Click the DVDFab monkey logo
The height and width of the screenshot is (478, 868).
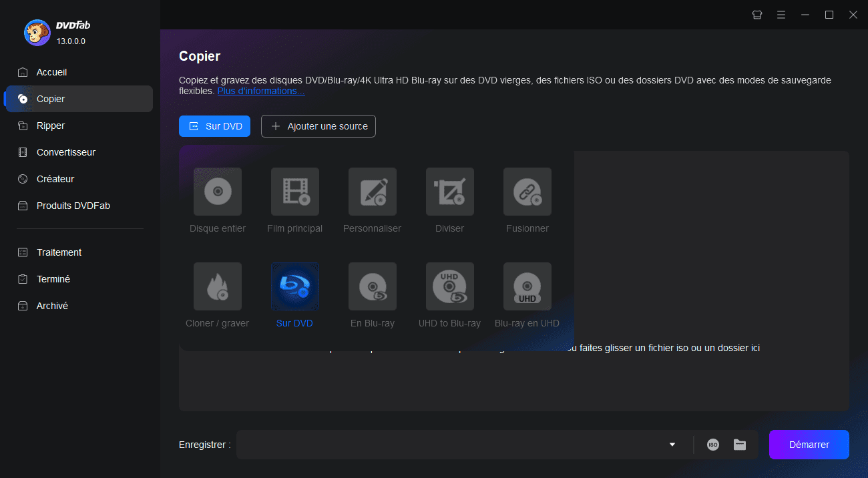pyautogui.click(x=37, y=32)
